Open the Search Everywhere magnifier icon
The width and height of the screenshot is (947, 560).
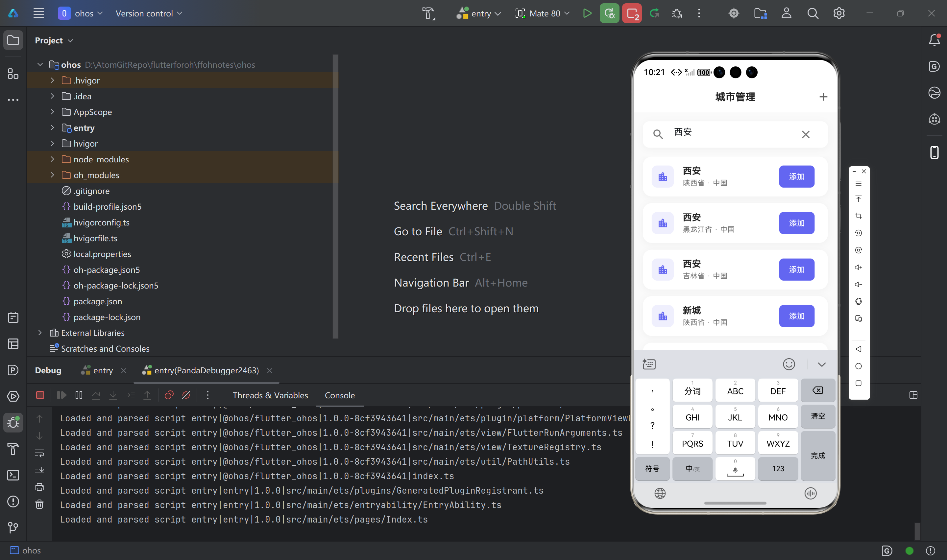click(x=813, y=13)
